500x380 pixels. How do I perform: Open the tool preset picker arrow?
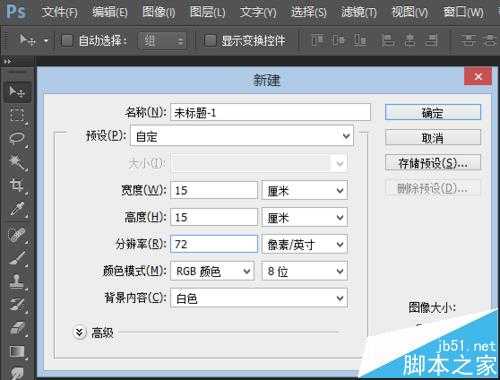46,41
